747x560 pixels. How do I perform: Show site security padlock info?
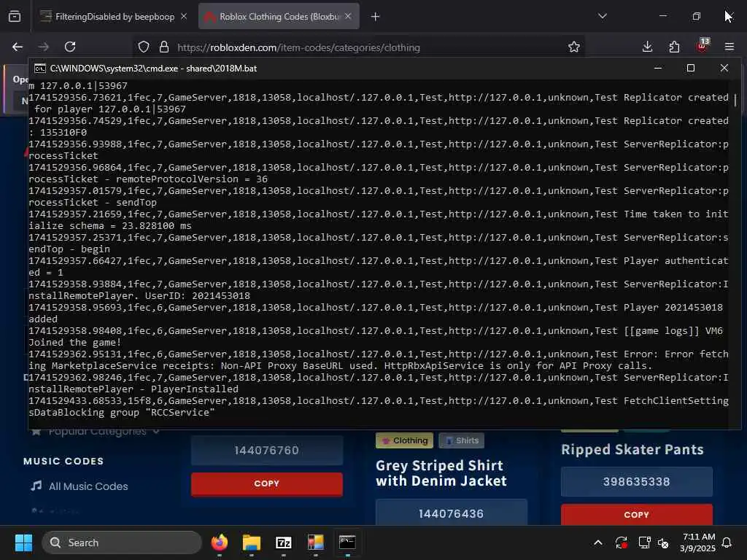pyautogui.click(x=164, y=47)
